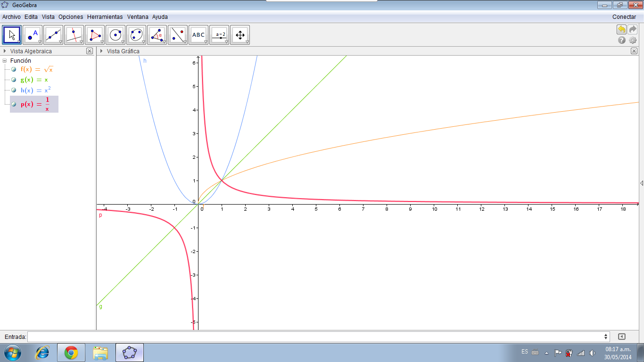Image resolution: width=644 pixels, height=362 pixels.
Task: Launch Internet Explorer from the taskbar
Action: (42, 353)
